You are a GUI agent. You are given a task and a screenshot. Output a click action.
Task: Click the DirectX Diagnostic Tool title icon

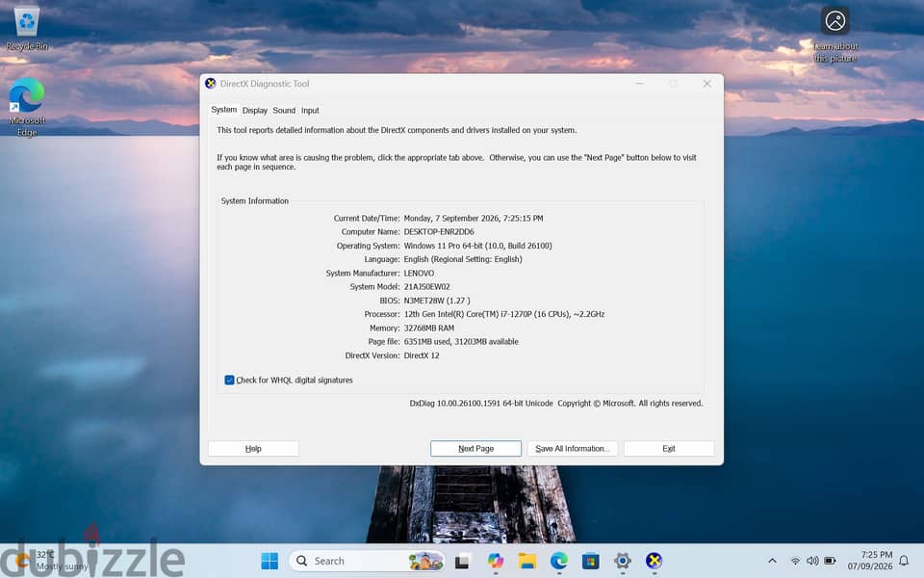pos(211,84)
